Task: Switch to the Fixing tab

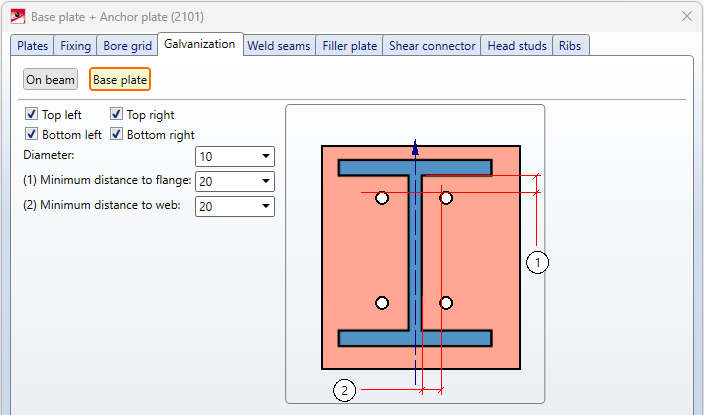Action: point(75,46)
